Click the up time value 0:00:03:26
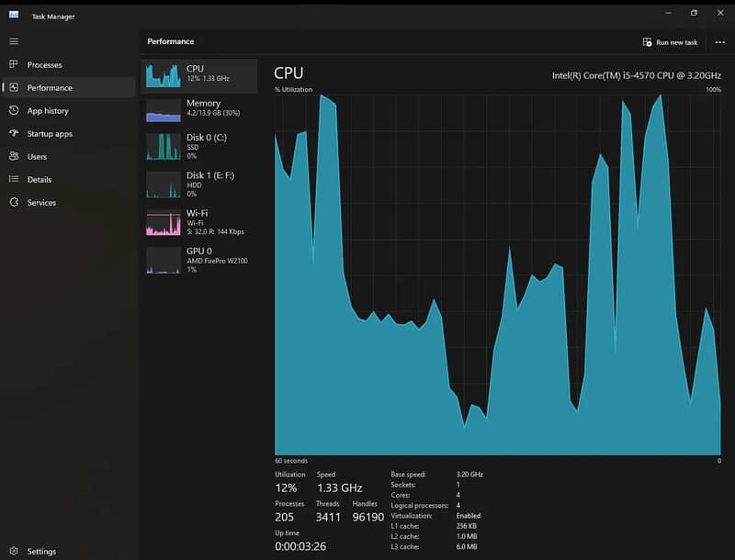This screenshot has height=560, width=735. (x=300, y=546)
